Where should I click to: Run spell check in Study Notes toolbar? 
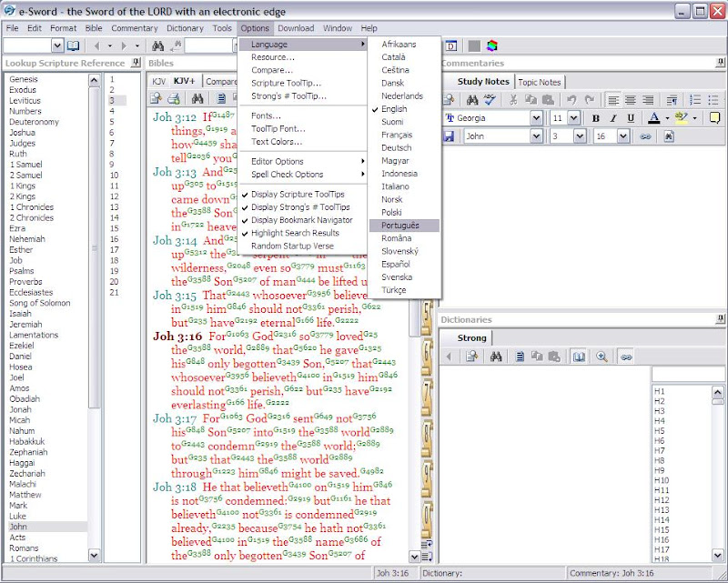(x=490, y=99)
